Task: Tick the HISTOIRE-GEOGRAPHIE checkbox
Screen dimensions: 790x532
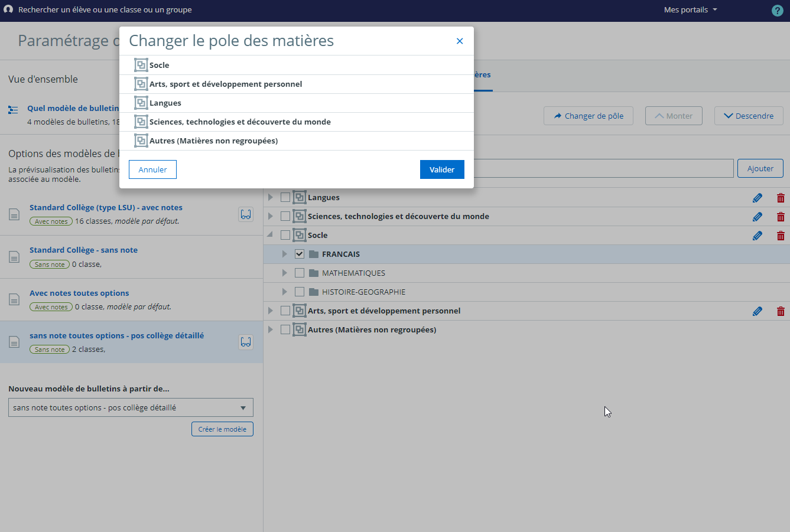Action: [x=300, y=292]
